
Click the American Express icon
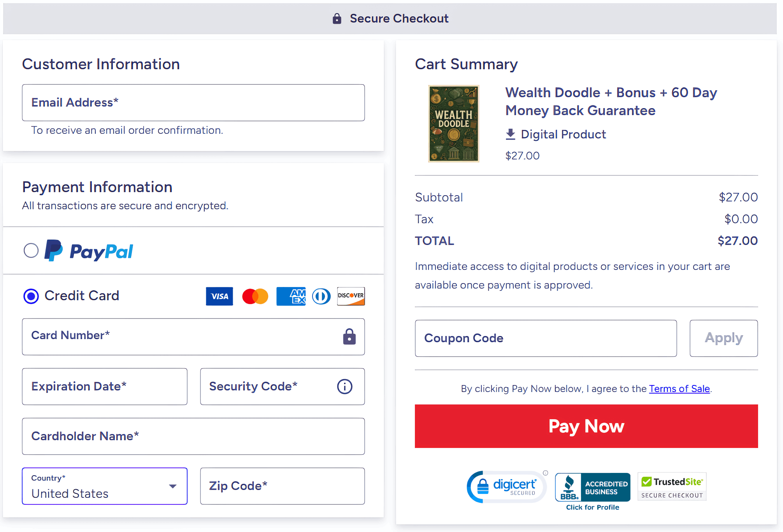(291, 296)
